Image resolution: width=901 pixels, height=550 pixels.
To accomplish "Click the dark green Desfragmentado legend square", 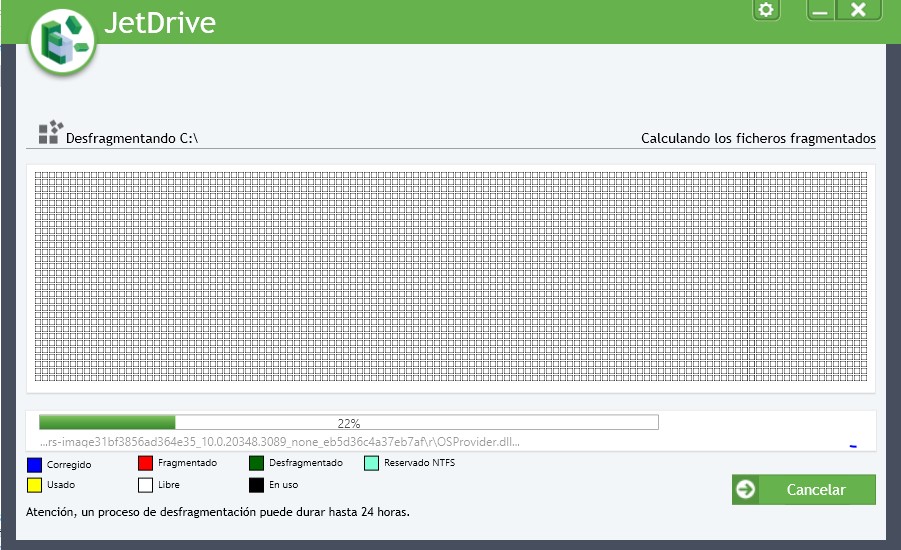I will tap(256, 464).
